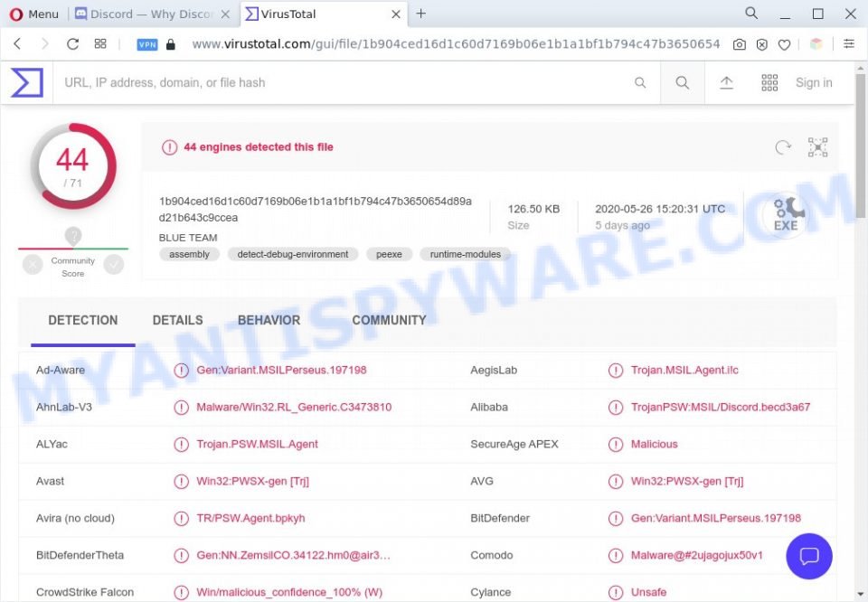View site security padlock info
Viewport: 868px width, 602px height.
(x=171, y=44)
